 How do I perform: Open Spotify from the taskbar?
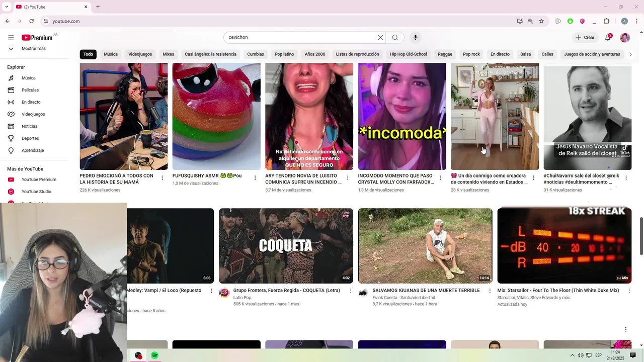154,355
